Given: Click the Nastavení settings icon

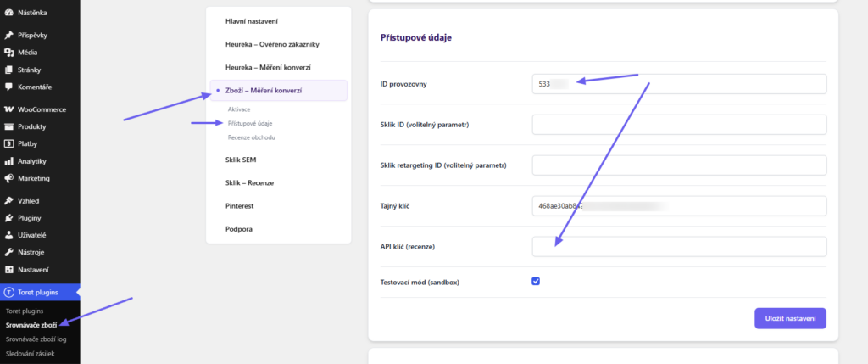Looking at the screenshot, I should click(x=8, y=270).
